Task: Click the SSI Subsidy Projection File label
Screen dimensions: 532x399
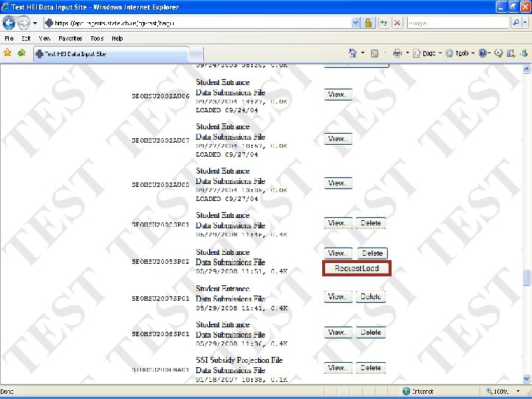Action: point(239,360)
